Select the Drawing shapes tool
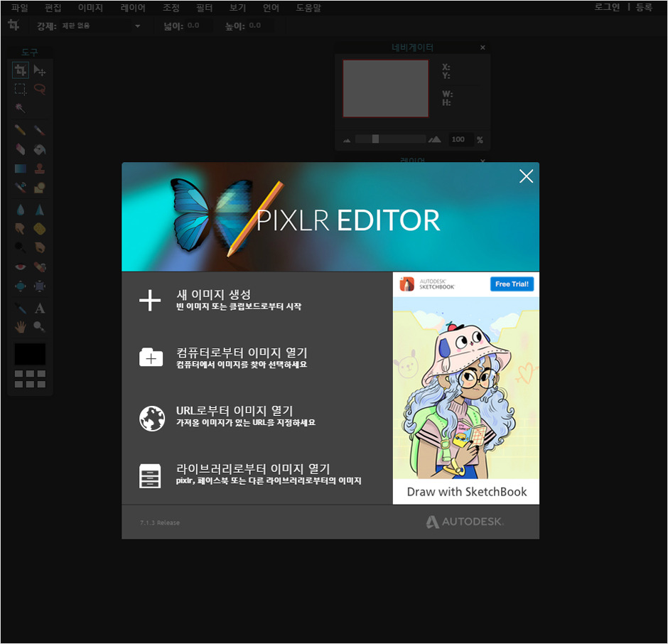The height and width of the screenshot is (644, 668). tap(40, 188)
